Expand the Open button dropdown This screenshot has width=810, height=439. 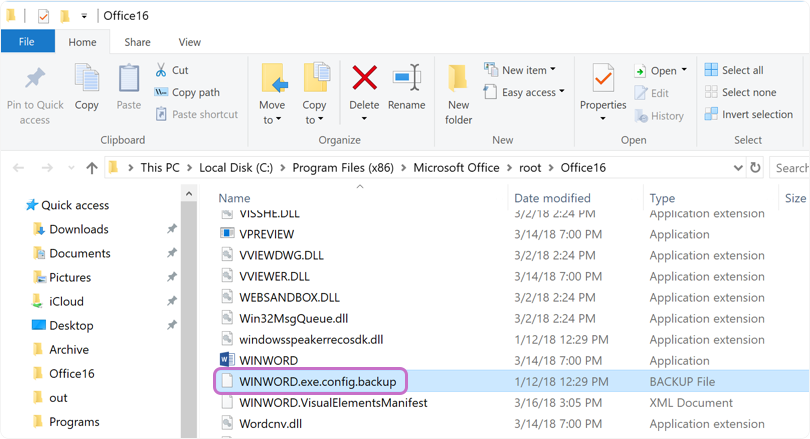click(684, 70)
